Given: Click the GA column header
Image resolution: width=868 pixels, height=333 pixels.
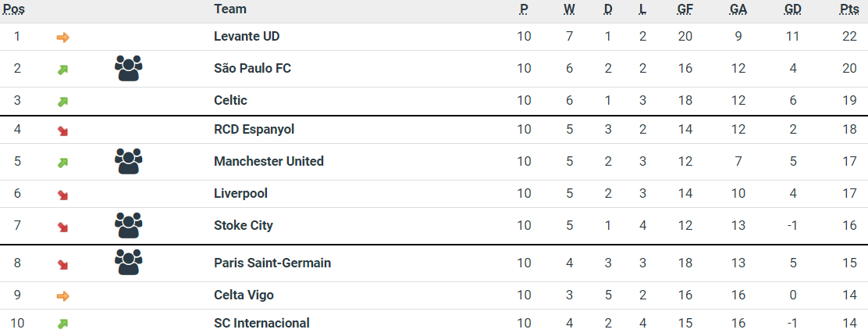Looking at the screenshot, I should coord(738,9).
